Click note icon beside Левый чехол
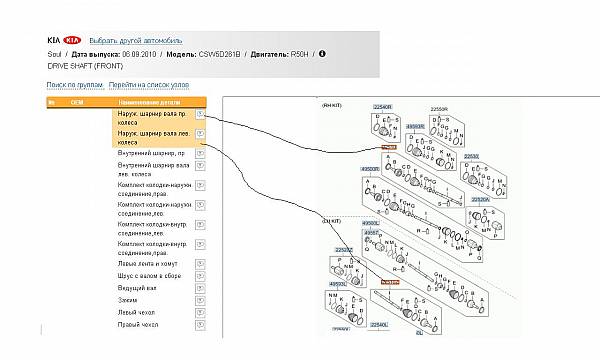 coord(200,313)
